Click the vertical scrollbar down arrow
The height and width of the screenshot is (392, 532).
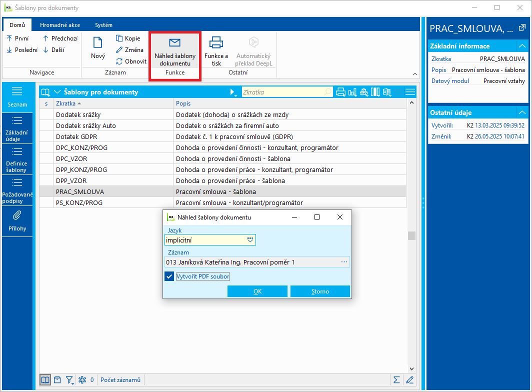(x=411, y=369)
